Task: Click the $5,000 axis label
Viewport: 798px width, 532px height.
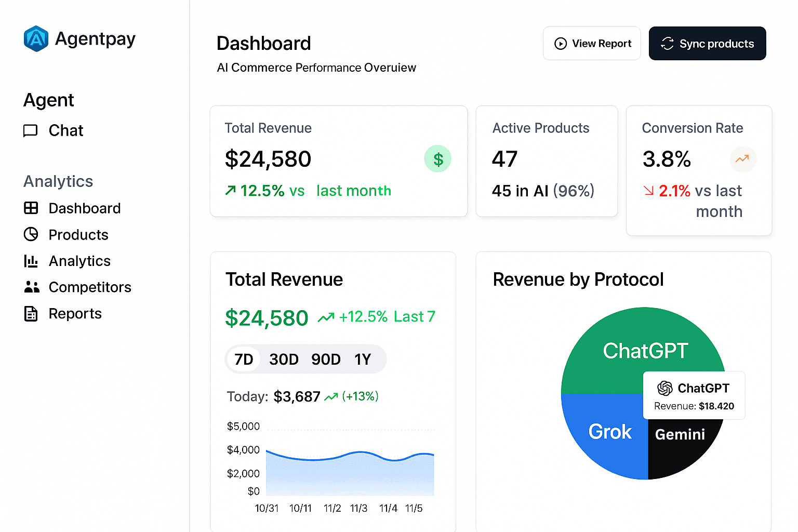Action: coord(243,427)
